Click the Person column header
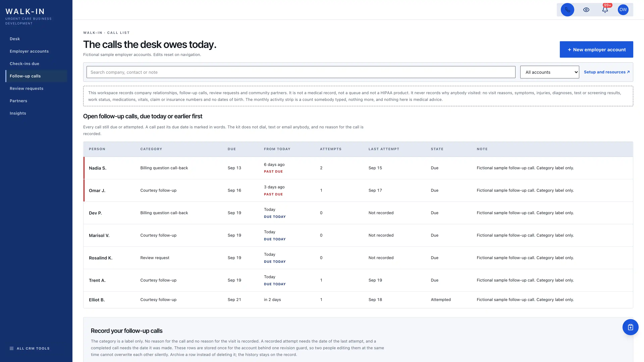Viewport: 644px width, 362px height. pos(97,149)
